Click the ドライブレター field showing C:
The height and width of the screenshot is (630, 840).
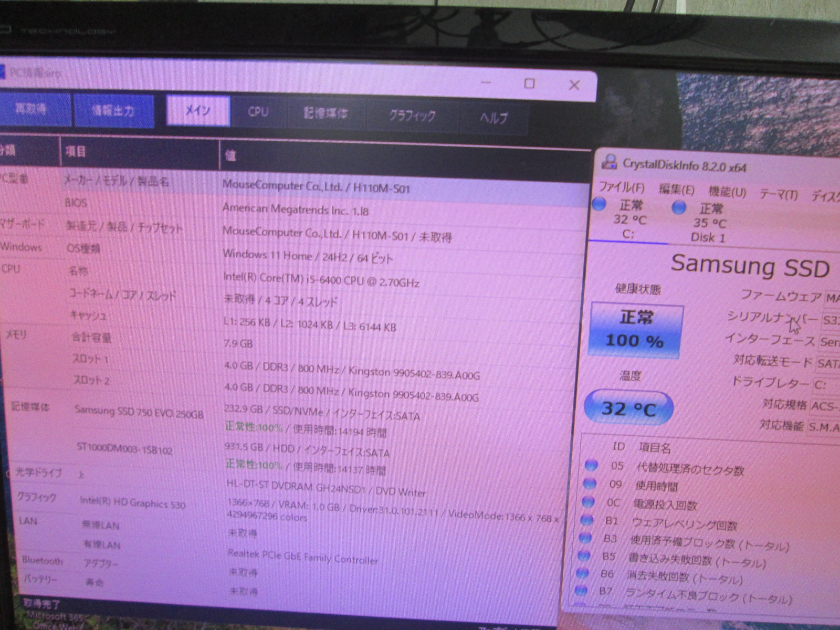(826, 385)
